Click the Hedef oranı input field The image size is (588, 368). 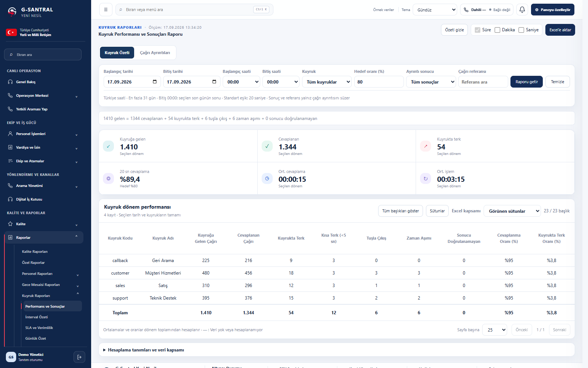379,82
